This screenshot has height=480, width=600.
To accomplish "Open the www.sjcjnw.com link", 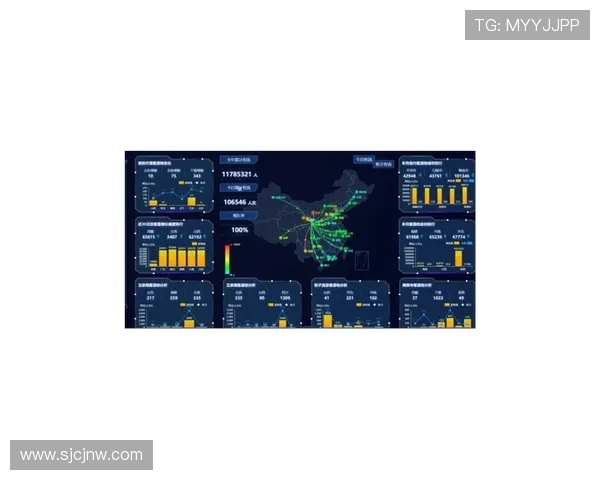I will (x=82, y=455).
